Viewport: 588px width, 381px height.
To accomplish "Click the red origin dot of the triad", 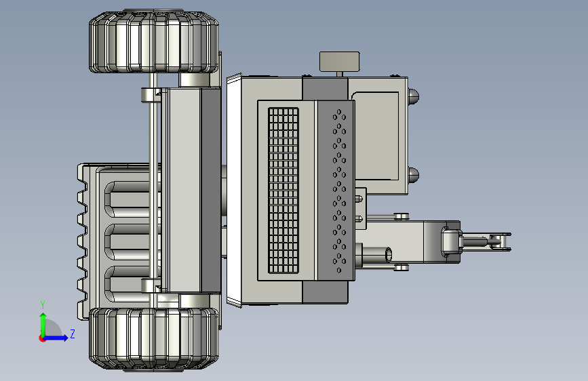I will [x=42, y=338].
